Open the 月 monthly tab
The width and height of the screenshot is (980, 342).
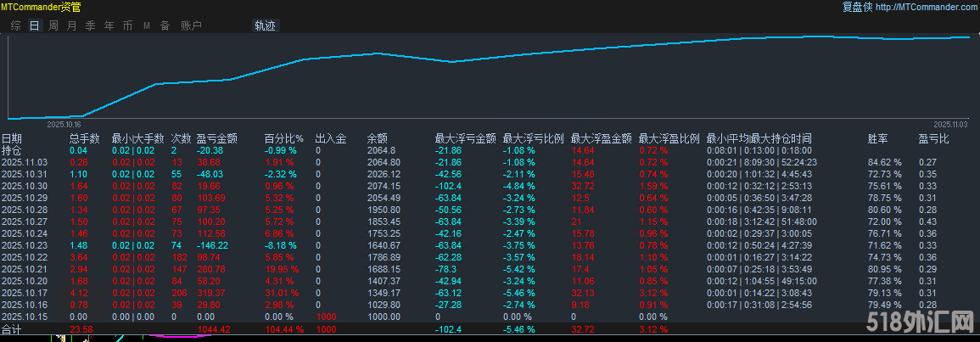pyautogui.click(x=72, y=25)
